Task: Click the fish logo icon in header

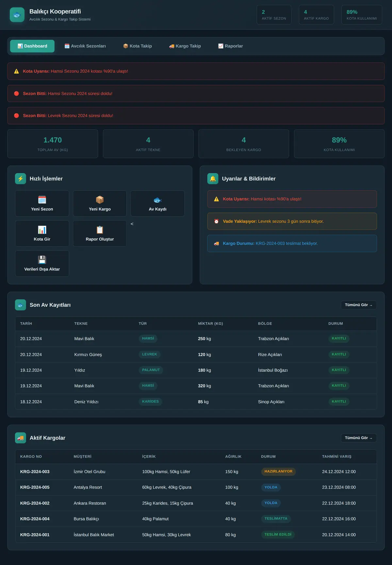Action: click(17, 15)
